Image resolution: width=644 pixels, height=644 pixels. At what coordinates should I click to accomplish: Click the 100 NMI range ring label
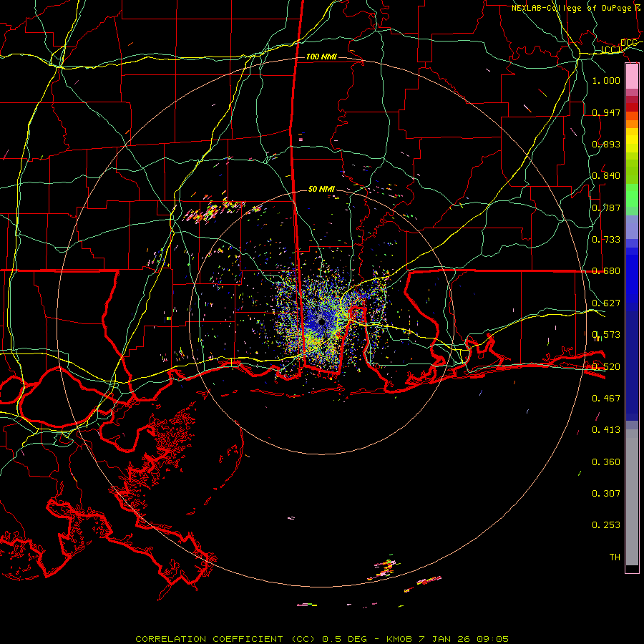coord(321,57)
